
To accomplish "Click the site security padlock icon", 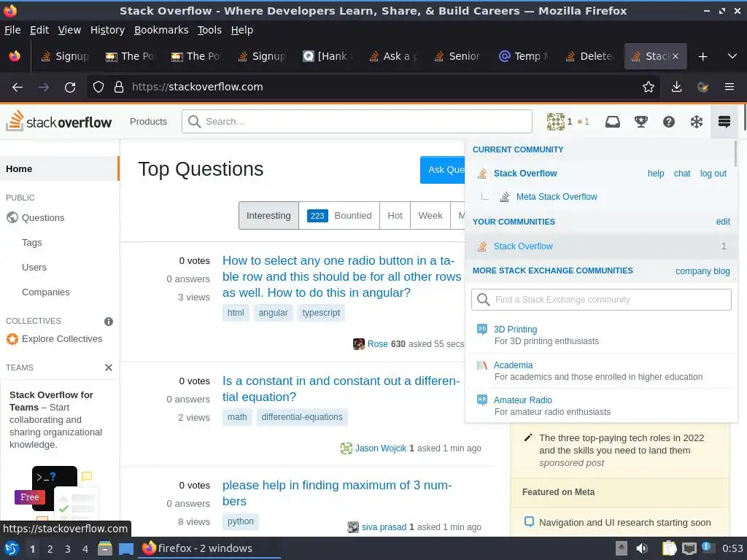I will pyautogui.click(x=119, y=87).
